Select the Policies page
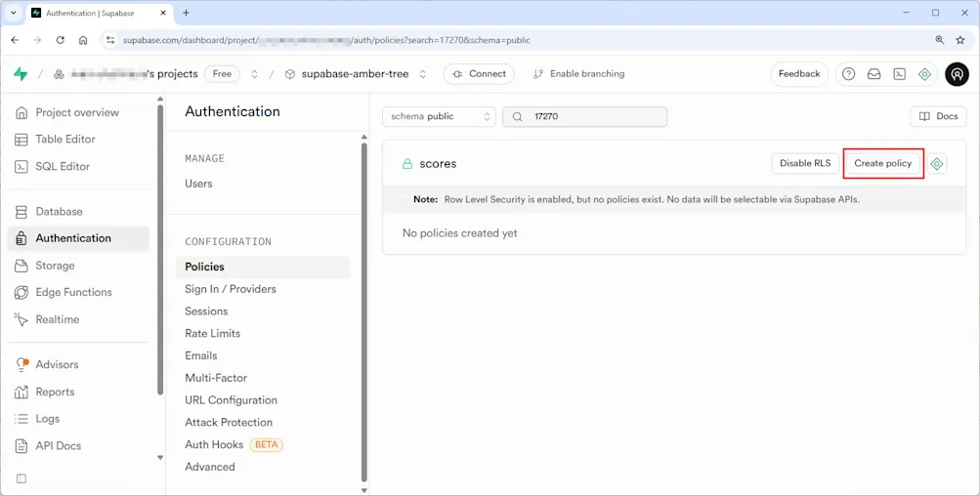Screen dimensions: 980x496 [x=263, y=267]
